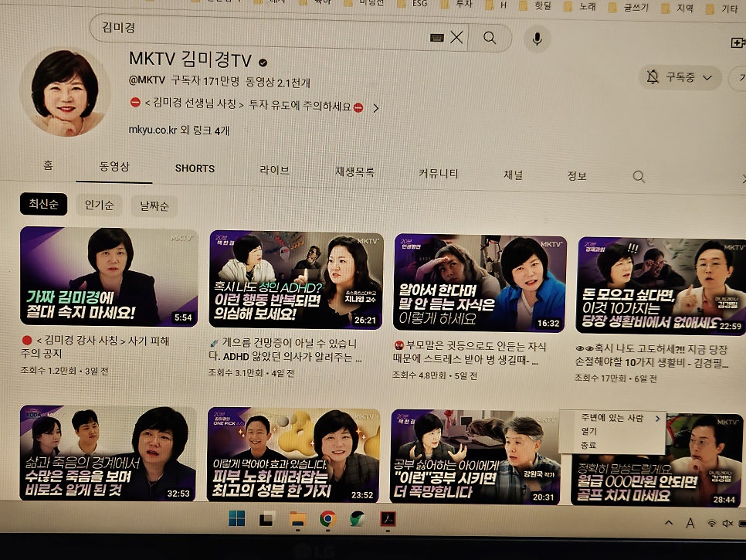Select the 인기순 sort chip
Viewport: 746px width, 560px height.
click(100, 205)
